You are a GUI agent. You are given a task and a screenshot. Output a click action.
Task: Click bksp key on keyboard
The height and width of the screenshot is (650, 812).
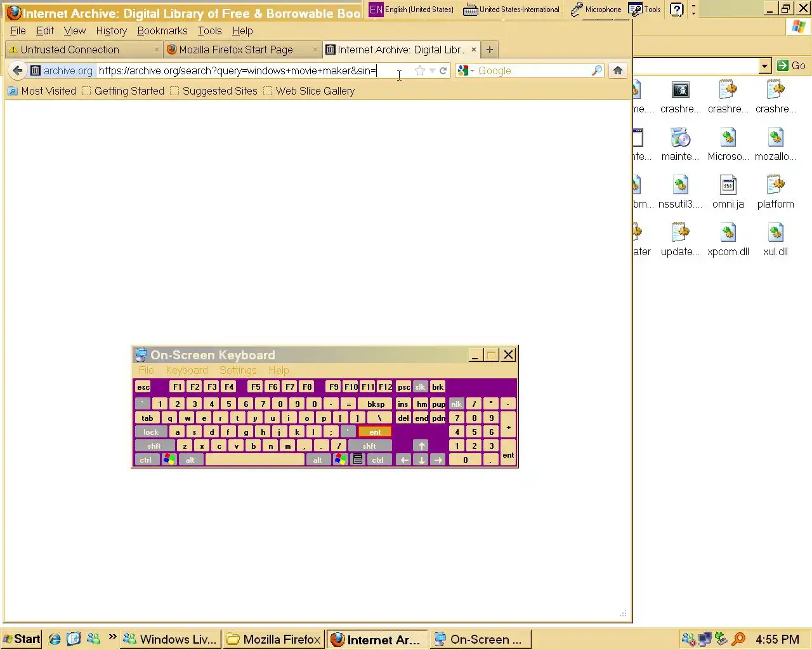[x=376, y=404]
